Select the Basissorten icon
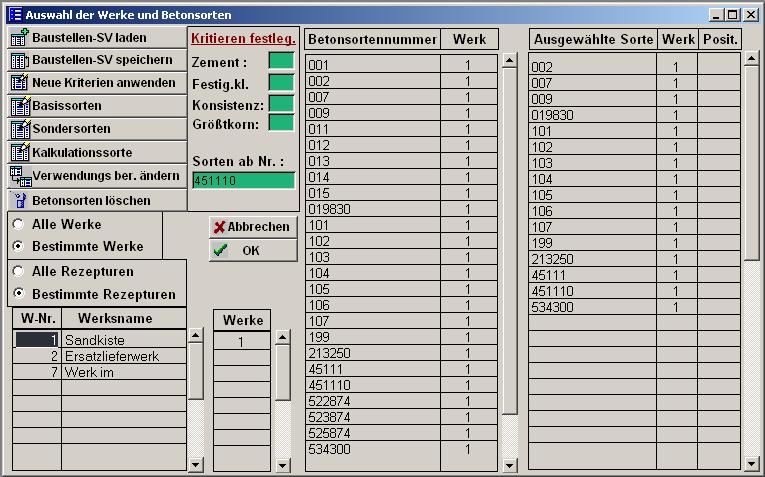The image size is (765, 477). point(19,106)
